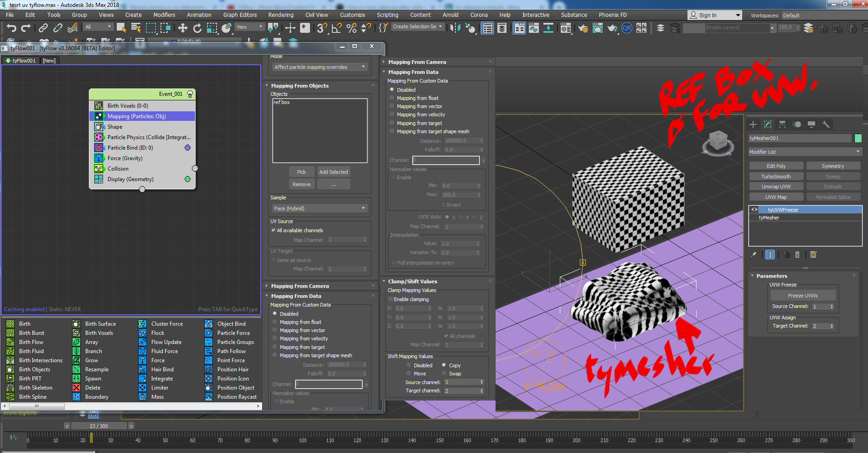Activate the Select and Move tool
The height and width of the screenshot is (453, 868).
pos(182,28)
